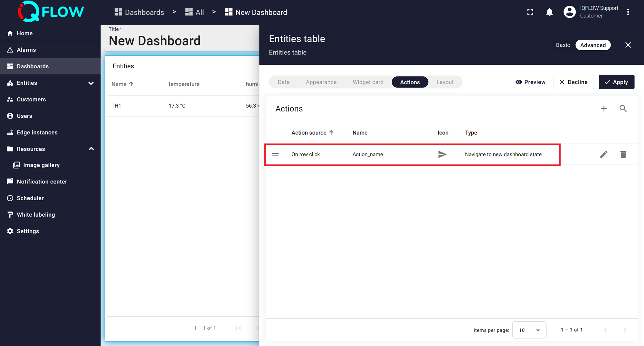Delete the Action_name action with trash icon

tap(623, 154)
